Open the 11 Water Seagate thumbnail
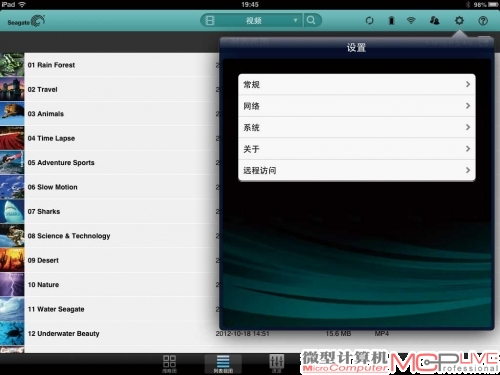Image resolution: width=500 pixels, height=375 pixels. point(12,309)
